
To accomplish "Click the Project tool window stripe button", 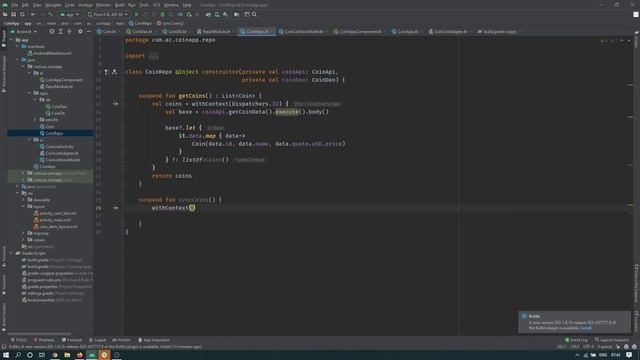I will [4, 39].
